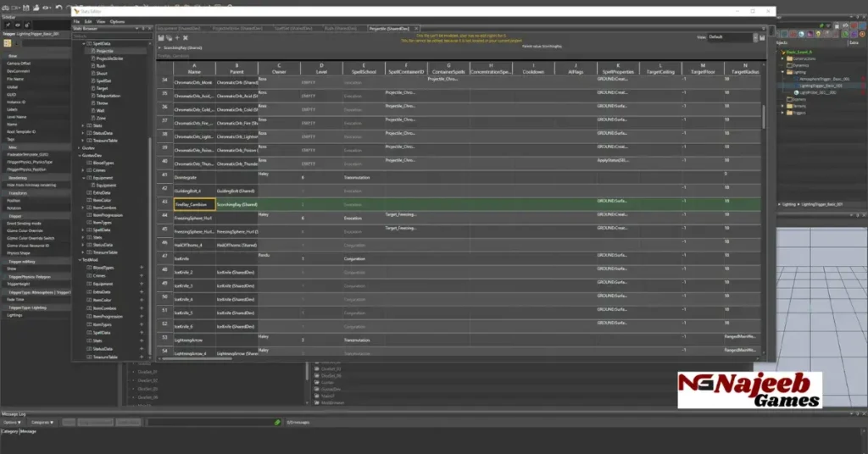The height and width of the screenshot is (454, 868).
Task: Click the plus icon beside TestMod TreasureTable
Action: [x=142, y=357]
